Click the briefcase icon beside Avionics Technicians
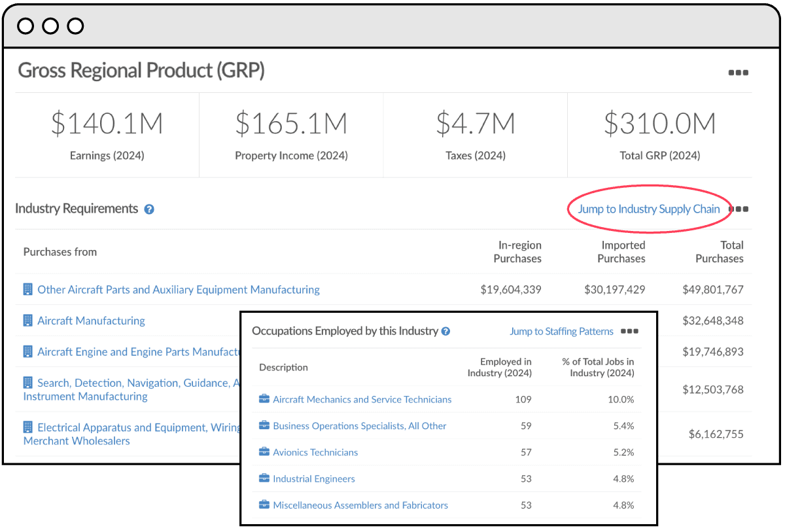The image size is (785, 532). [x=264, y=452]
